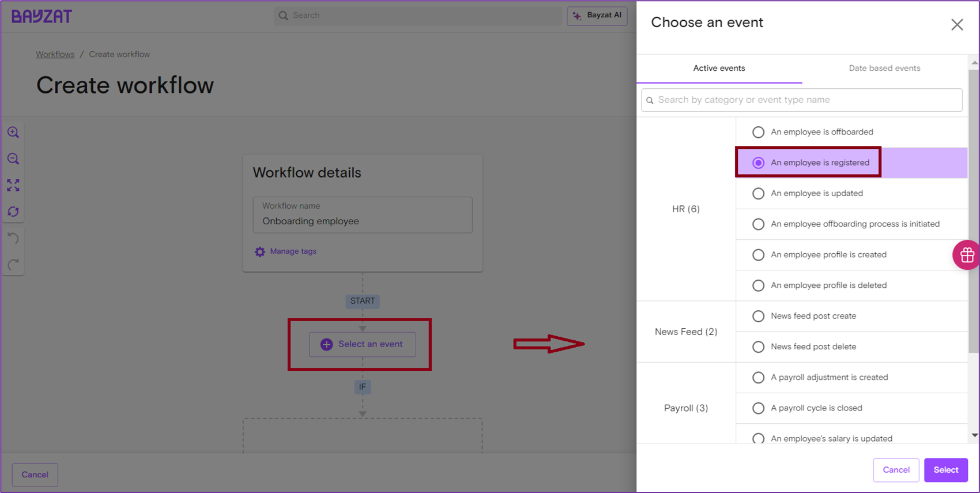Pick 'A payroll cycle is closed' option

(x=758, y=408)
